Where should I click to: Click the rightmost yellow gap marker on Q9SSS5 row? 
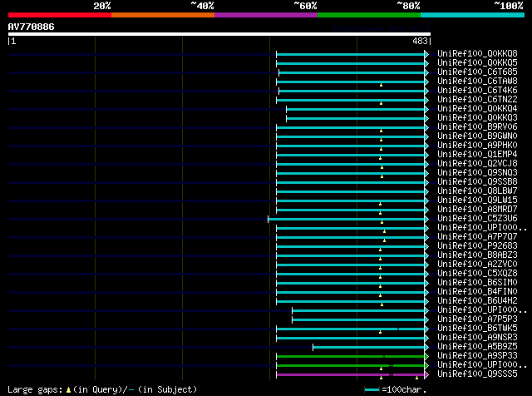416,378
